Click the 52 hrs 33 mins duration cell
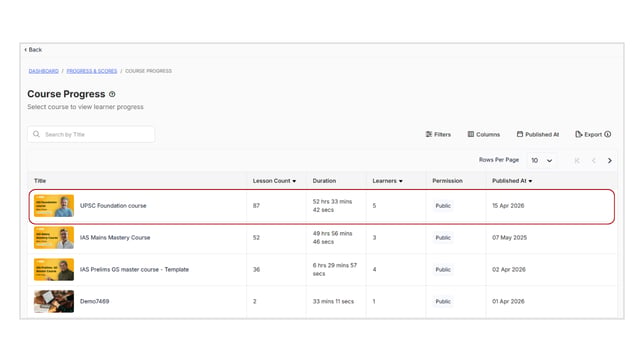The height and width of the screenshot is (362, 644). tap(332, 205)
